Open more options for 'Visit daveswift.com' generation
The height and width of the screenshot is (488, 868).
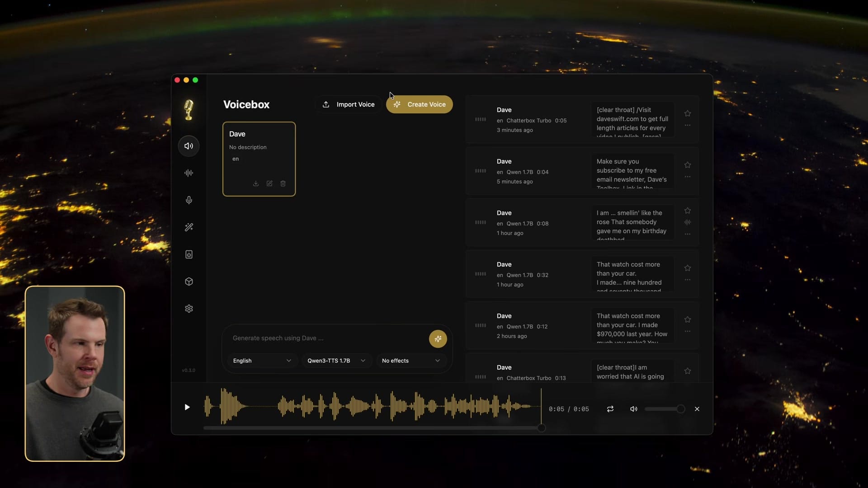click(x=687, y=125)
